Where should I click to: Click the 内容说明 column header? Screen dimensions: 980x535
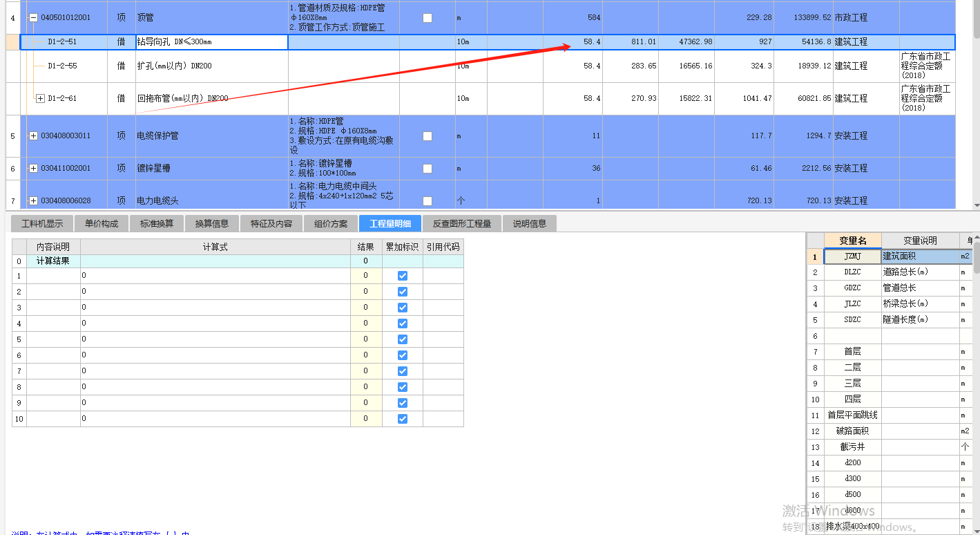(53, 247)
